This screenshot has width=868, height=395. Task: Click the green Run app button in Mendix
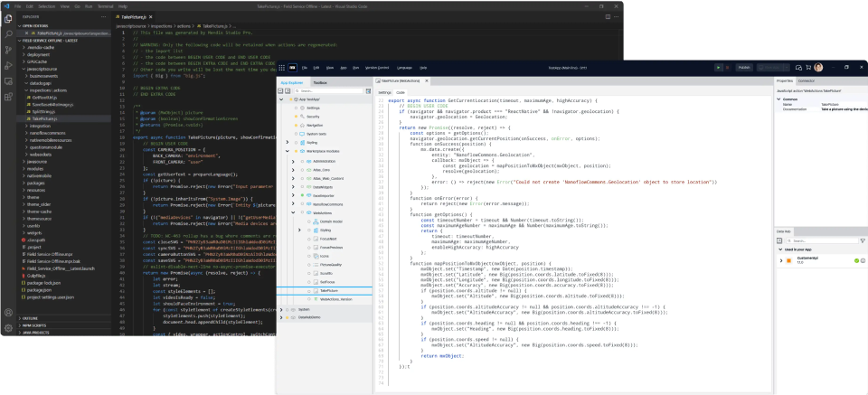pos(718,67)
